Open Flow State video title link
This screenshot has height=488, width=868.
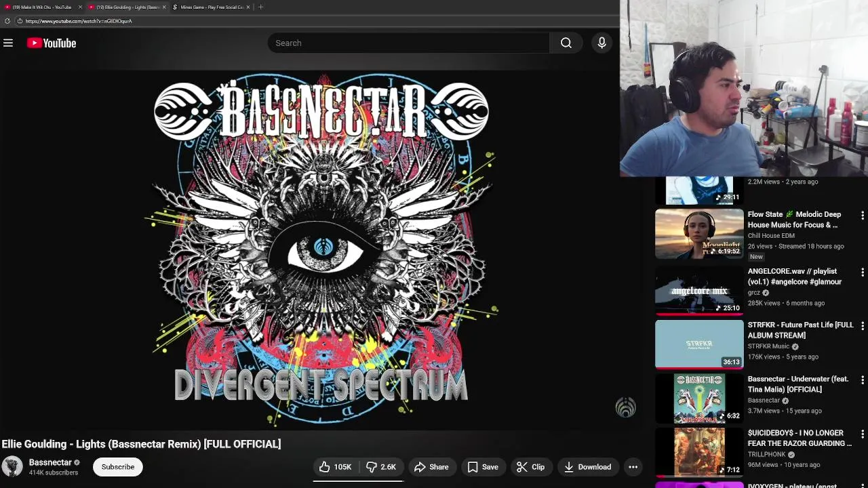click(x=794, y=220)
